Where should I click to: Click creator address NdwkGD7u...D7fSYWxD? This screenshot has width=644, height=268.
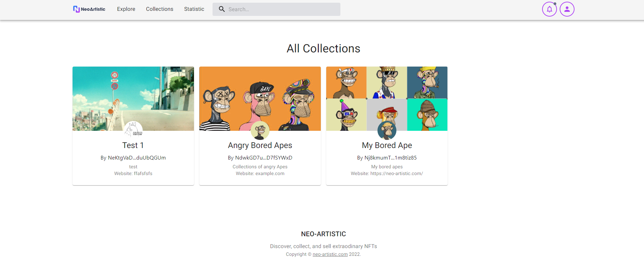264,158
